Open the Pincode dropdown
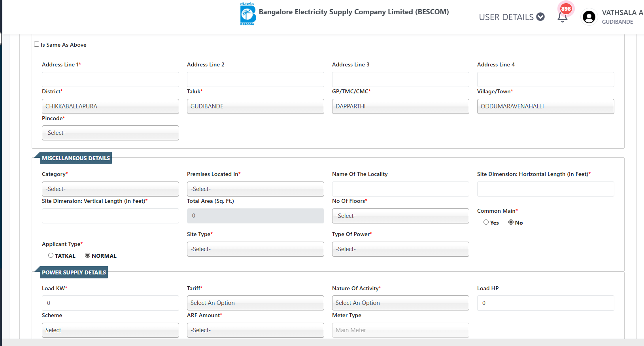Image resolution: width=644 pixels, height=346 pixels. (x=110, y=133)
